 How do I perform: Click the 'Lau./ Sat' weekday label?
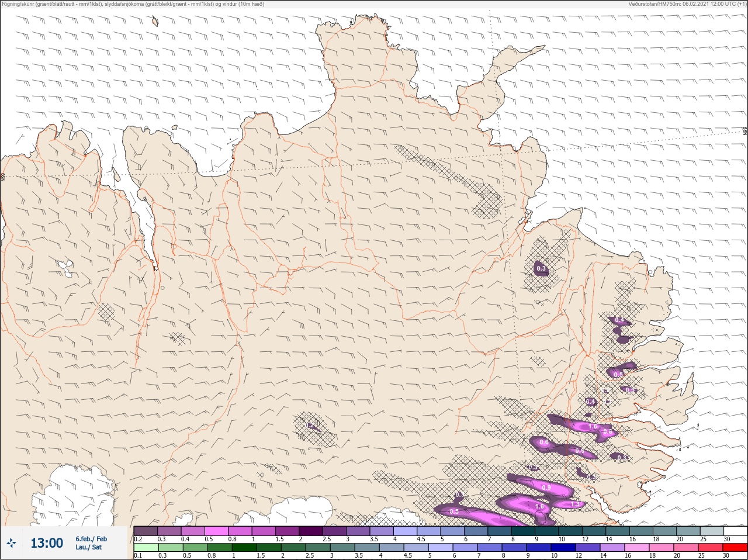click(x=89, y=548)
